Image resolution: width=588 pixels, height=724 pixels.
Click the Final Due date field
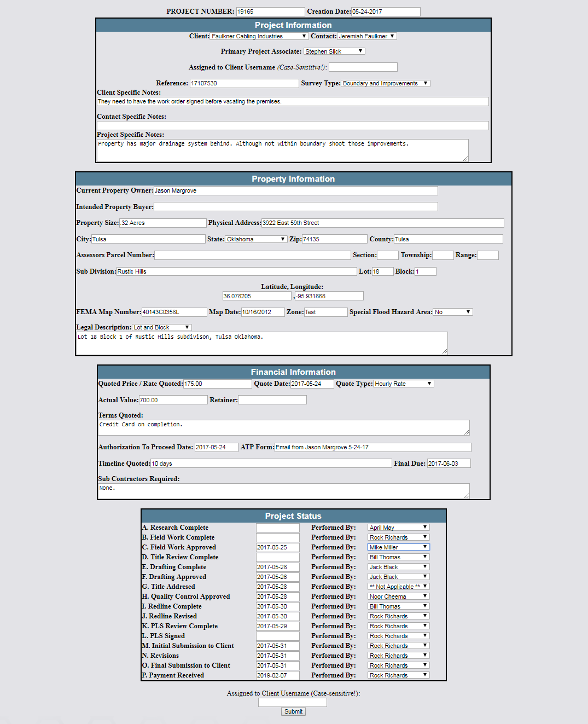[x=449, y=464]
